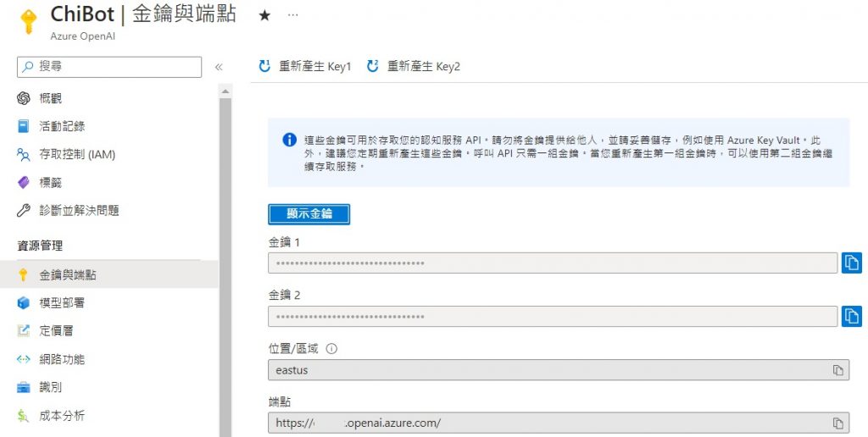
Task: Click the masked 金鑰 2 field
Action: (x=553, y=317)
